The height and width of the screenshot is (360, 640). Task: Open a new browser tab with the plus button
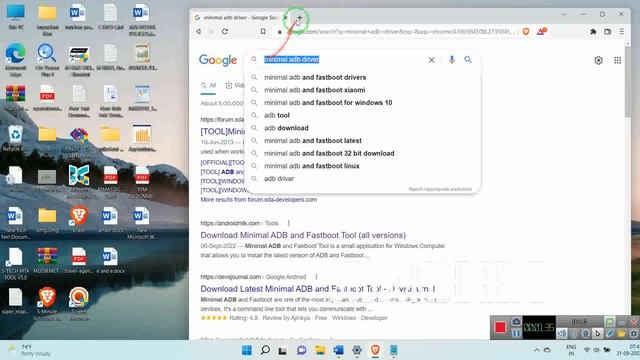(x=300, y=18)
